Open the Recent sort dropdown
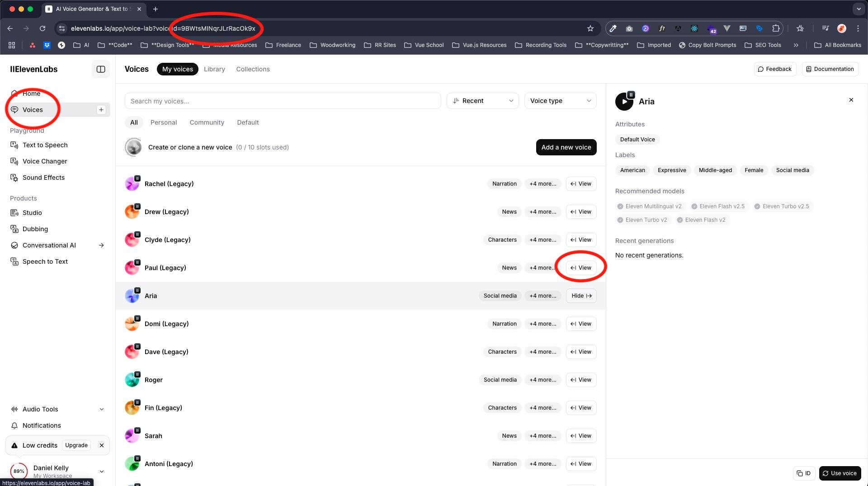This screenshot has height=486, width=868. click(482, 101)
